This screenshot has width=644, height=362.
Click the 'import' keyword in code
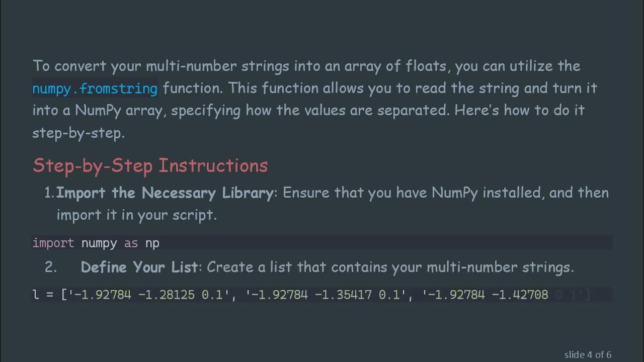coord(53,243)
